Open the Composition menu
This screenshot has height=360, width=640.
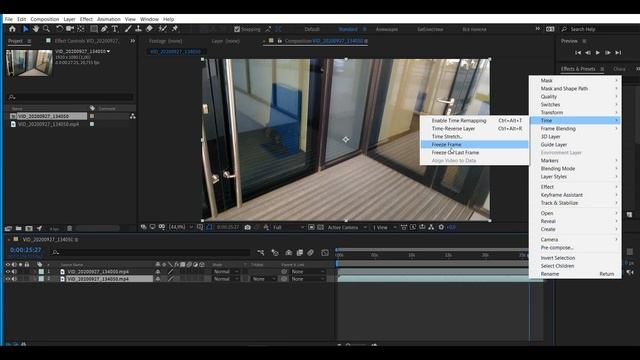45,19
